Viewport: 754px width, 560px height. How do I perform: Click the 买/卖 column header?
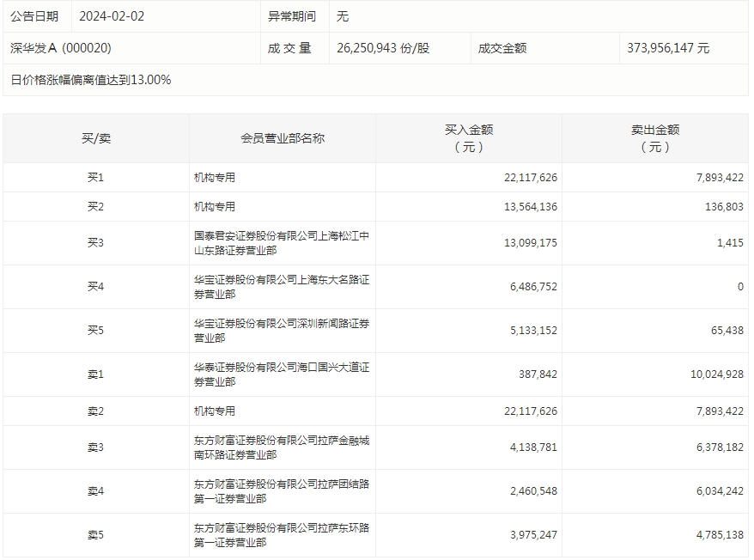[x=95, y=138]
